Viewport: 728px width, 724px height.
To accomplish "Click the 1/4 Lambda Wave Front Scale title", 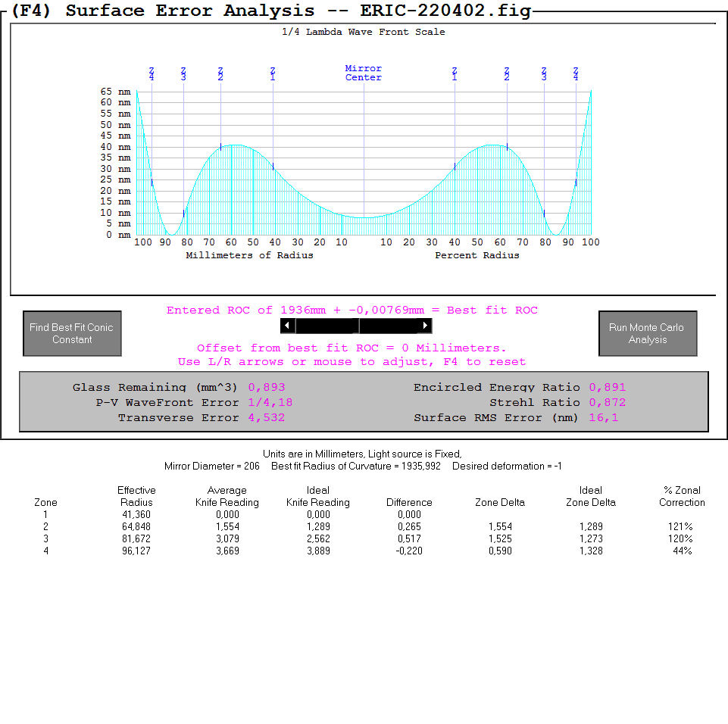I will click(x=364, y=32).
